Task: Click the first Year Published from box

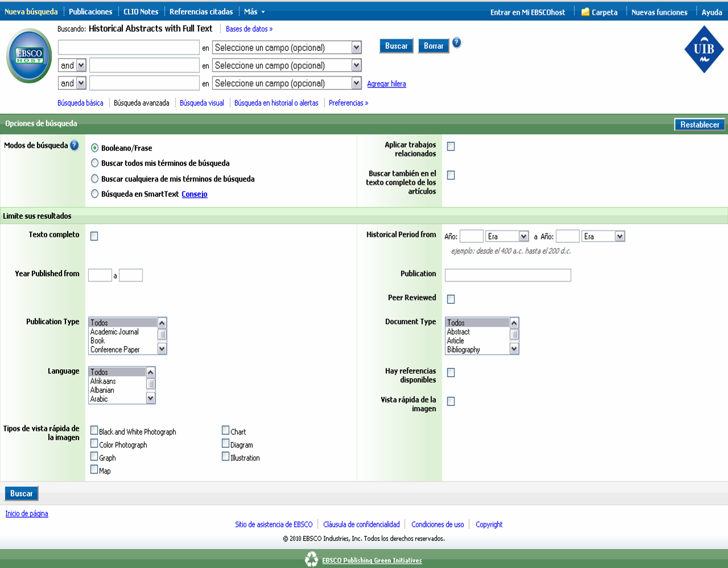Action: point(100,275)
